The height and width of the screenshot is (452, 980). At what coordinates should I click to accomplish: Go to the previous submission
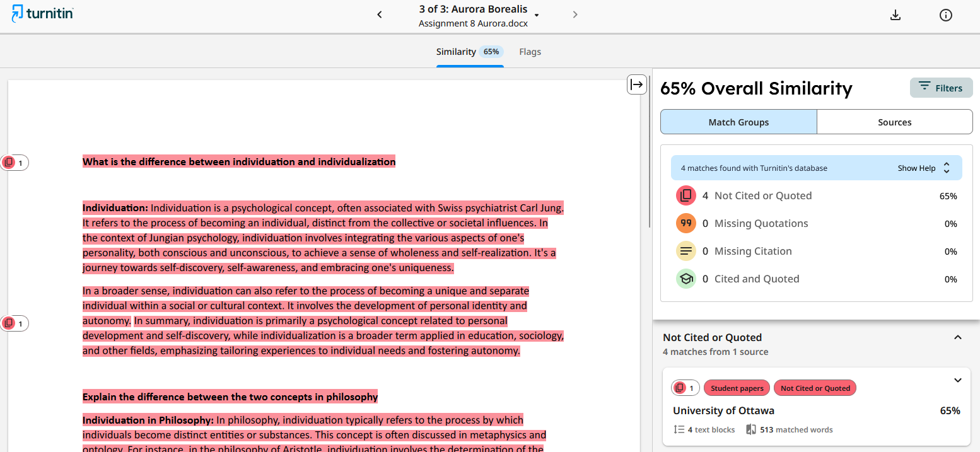coord(380,14)
